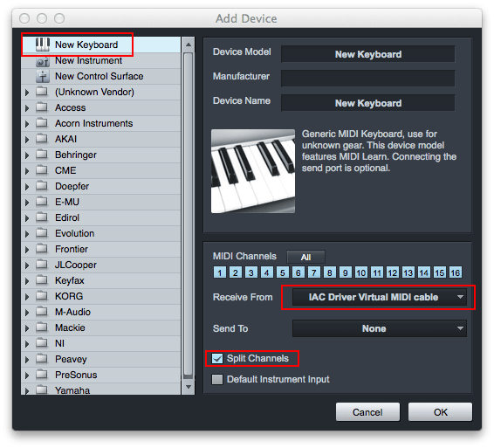Screen dimensions: 494x448
Task: Uncheck the Split Channels checkbox
Action: 217,358
